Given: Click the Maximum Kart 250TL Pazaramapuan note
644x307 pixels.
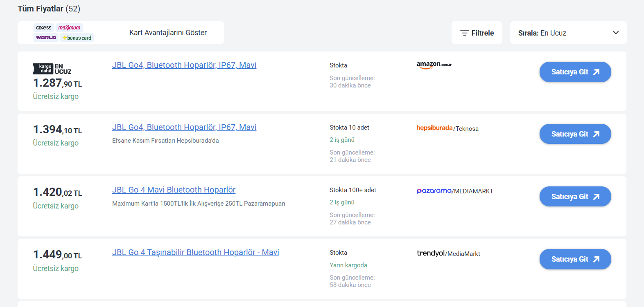Looking at the screenshot, I should (199, 204).
